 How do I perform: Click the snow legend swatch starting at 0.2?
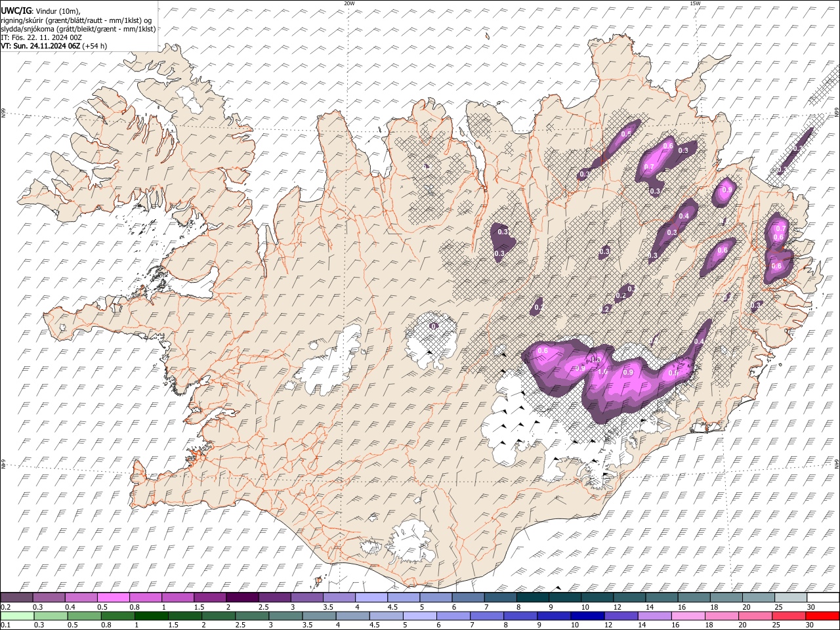point(16,597)
